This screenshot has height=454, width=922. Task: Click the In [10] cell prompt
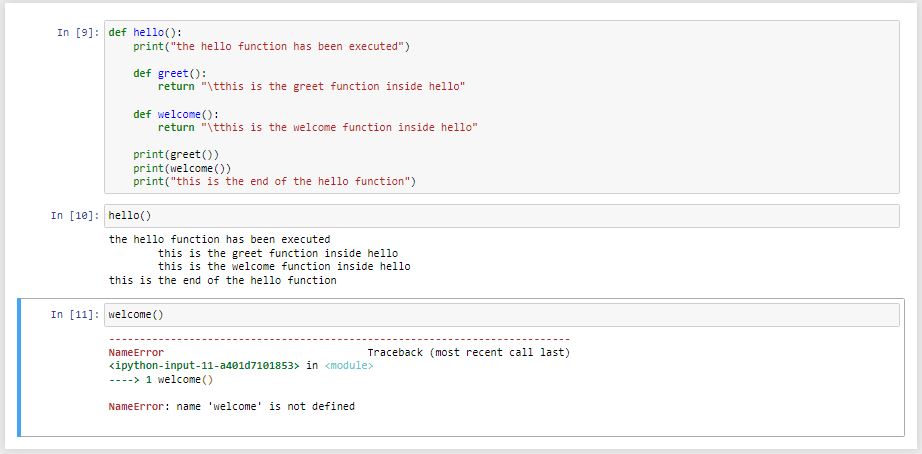tap(74, 216)
